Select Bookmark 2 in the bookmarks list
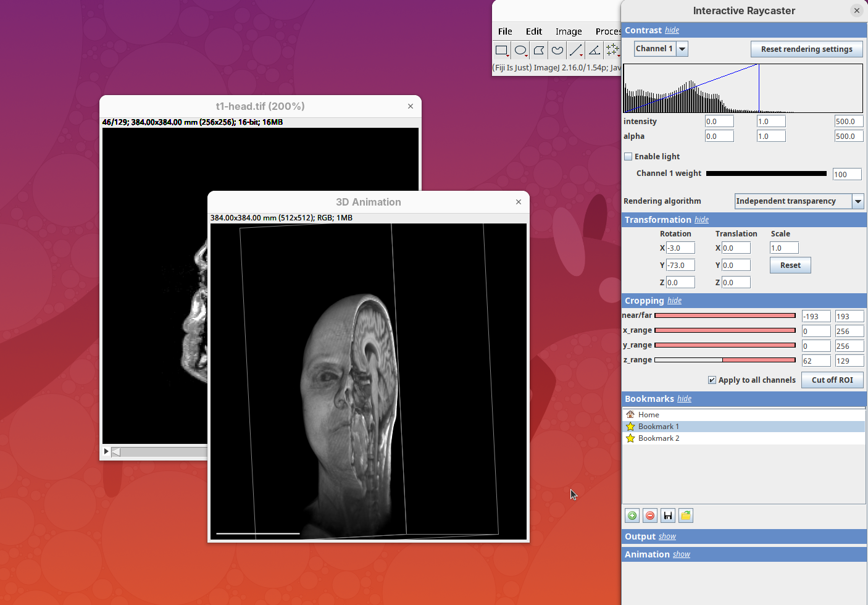 (659, 438)
